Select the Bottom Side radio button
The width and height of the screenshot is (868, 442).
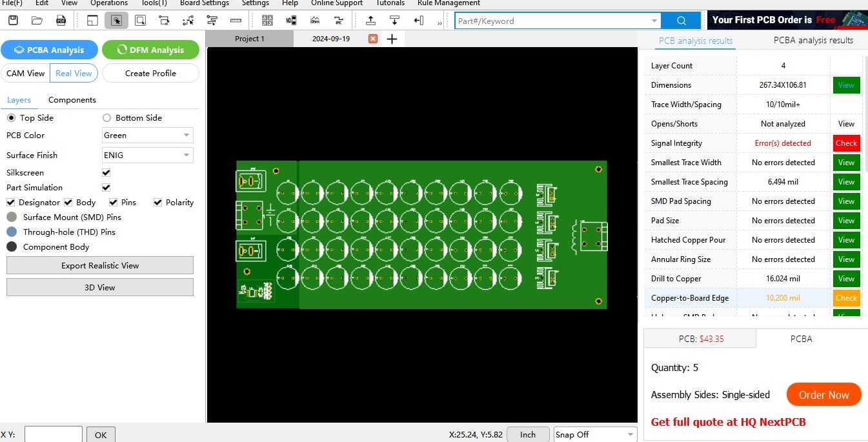coord(105,117)
